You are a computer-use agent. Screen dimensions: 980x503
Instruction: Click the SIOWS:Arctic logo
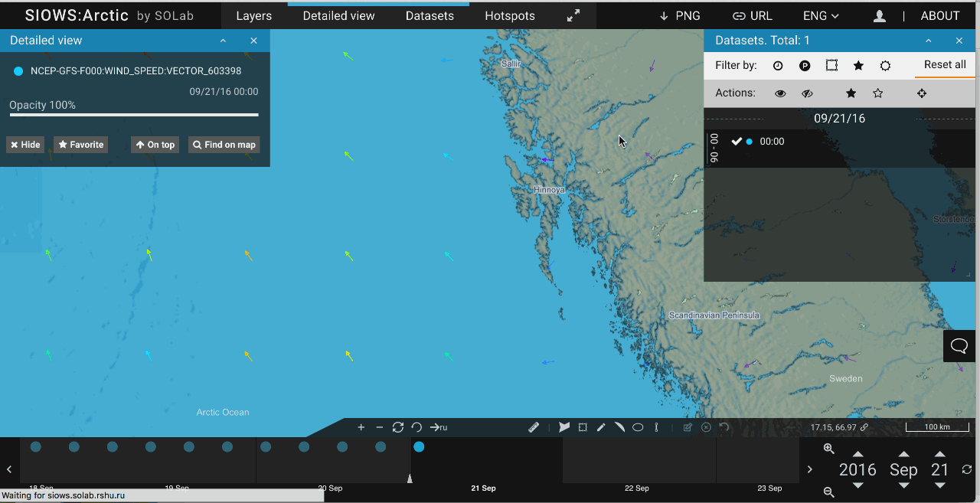pyautogui.click(x=77, y=15)
